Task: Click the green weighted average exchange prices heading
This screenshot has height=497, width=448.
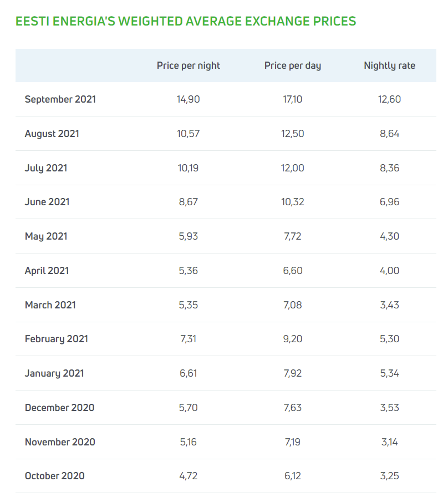Action: tap(186, 21)
